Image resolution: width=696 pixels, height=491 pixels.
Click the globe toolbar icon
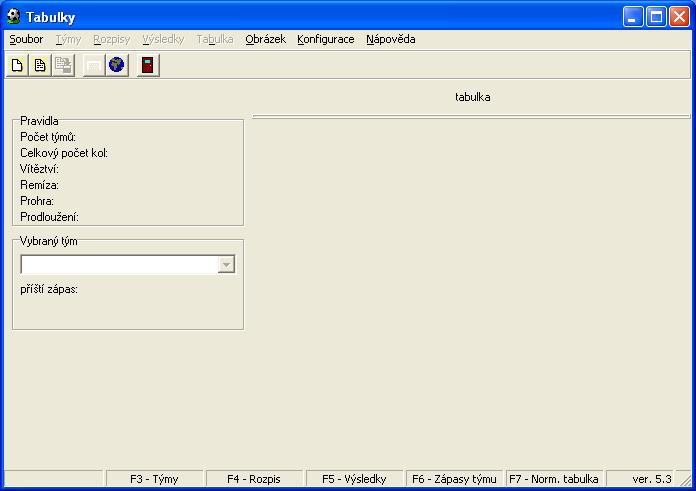(x=117, y=65)
